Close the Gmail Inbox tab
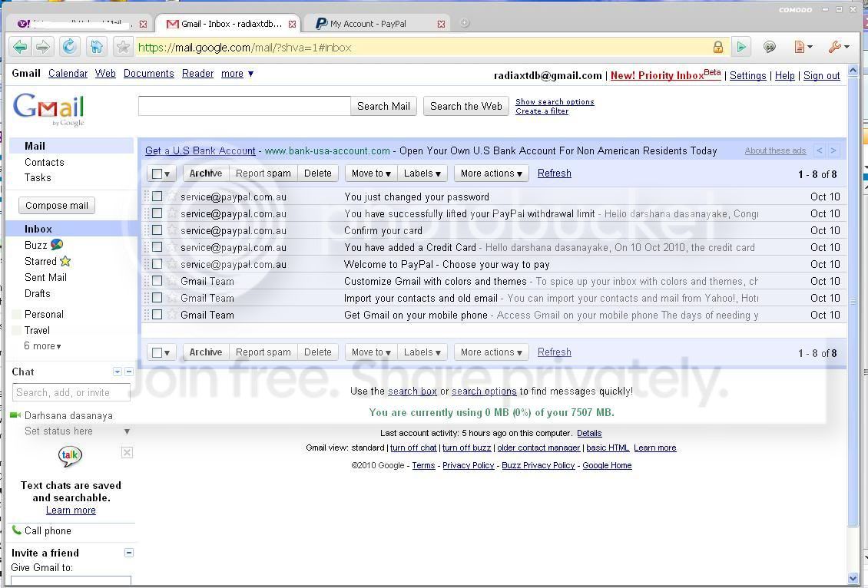Viewport: 868px width, 588px height. pyautogui.click(x=292, y=24)
